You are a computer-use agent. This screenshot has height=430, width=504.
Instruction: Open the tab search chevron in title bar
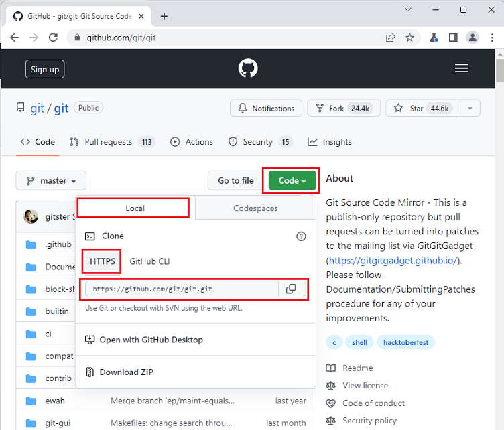pos(408,9)
